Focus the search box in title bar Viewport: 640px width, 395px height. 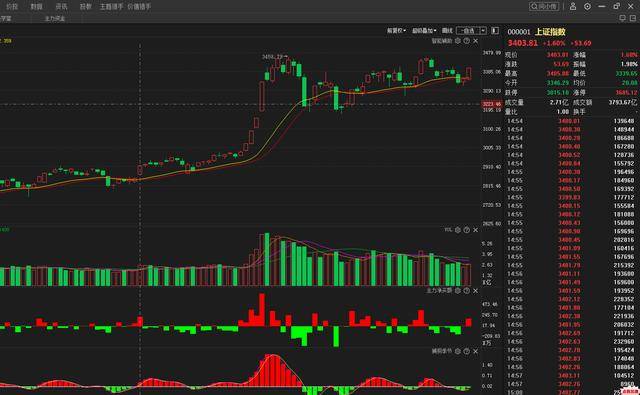pos(544,7)
